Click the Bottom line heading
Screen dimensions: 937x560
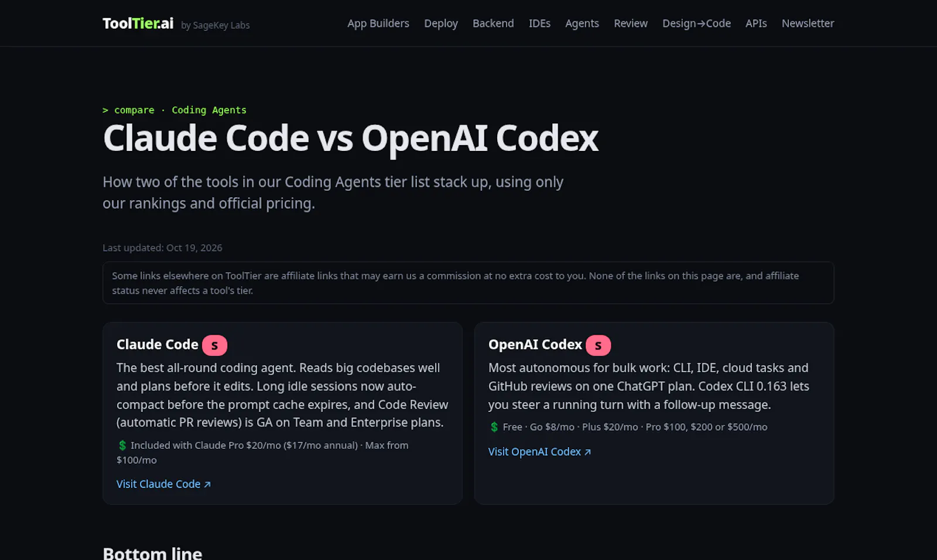click(152, 552)
